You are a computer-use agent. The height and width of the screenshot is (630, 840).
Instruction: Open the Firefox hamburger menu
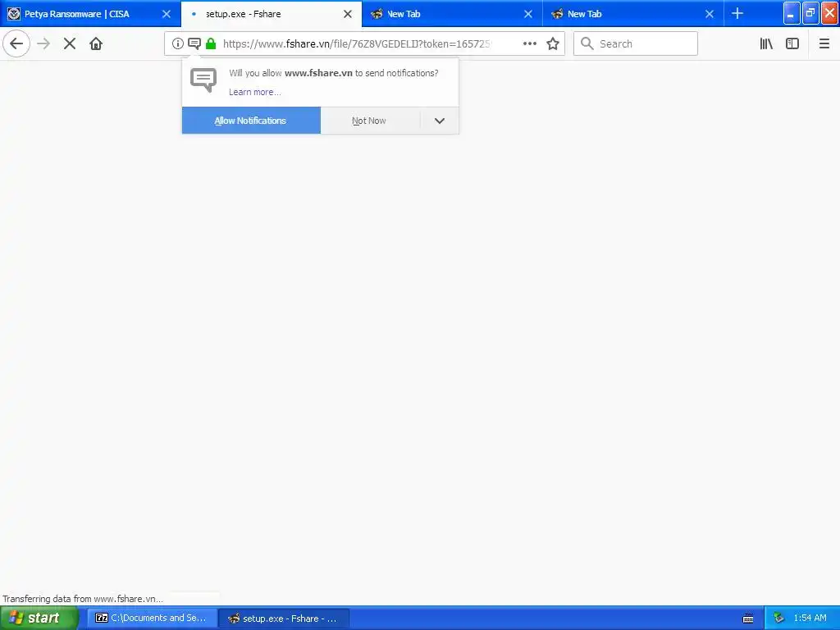pos(824,43)
